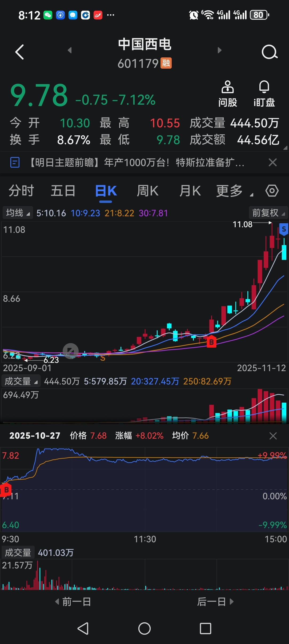
Task: Tap the gray circular expand chart icon
Action: pyautogui.click(x=71, y=351)
